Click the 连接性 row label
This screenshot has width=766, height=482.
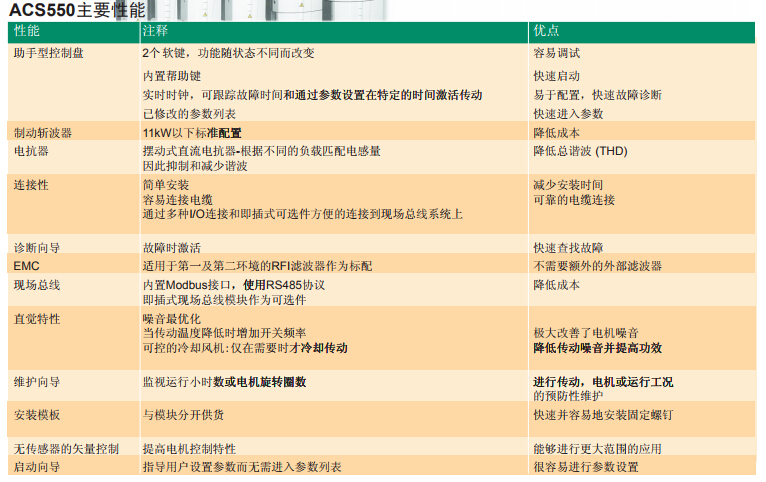(31, 186)
